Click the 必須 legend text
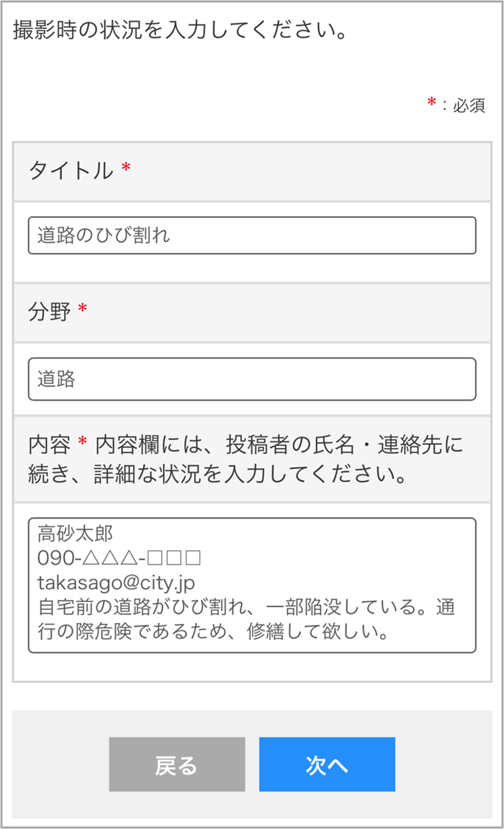 469,105
